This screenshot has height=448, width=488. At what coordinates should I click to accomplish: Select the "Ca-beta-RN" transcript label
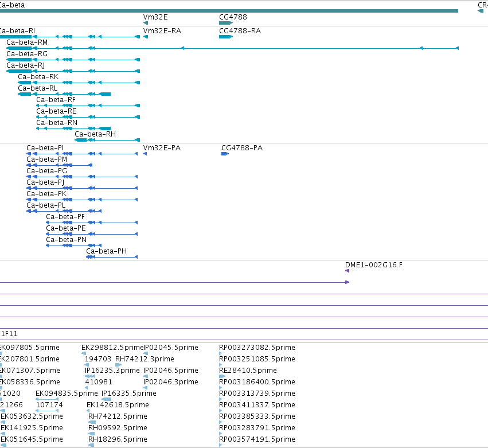point(57,123)
